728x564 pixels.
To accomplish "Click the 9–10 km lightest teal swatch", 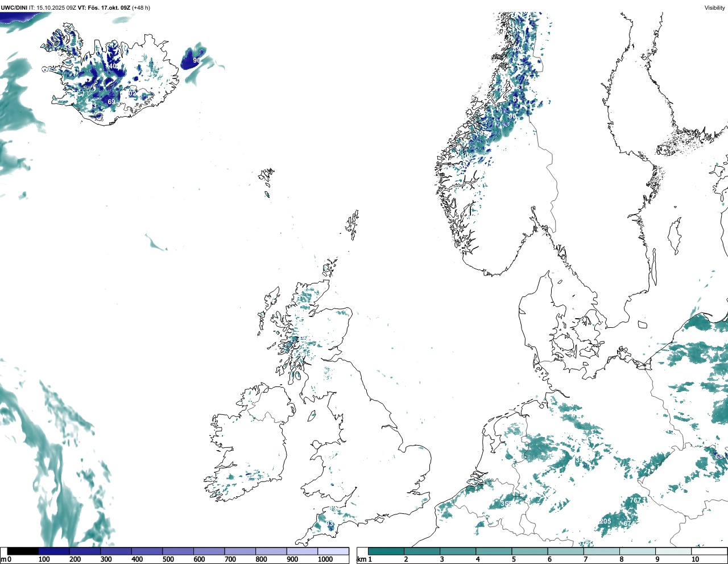I will click(x=674, y=551).
